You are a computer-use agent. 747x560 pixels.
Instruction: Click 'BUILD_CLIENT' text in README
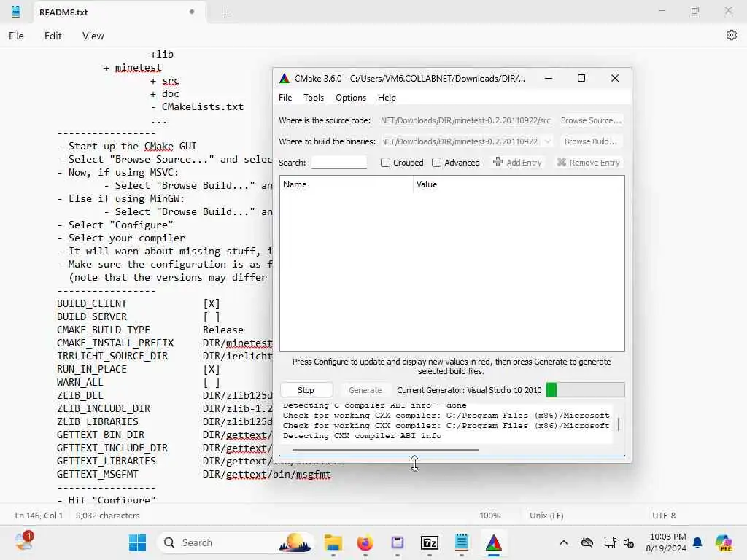[91, 303]
